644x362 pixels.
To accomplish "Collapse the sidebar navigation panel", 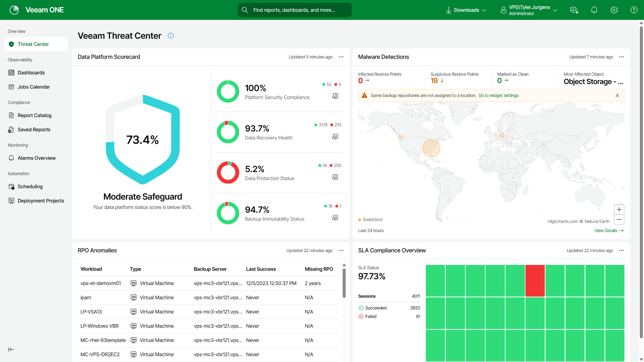I will coord(11,349).
